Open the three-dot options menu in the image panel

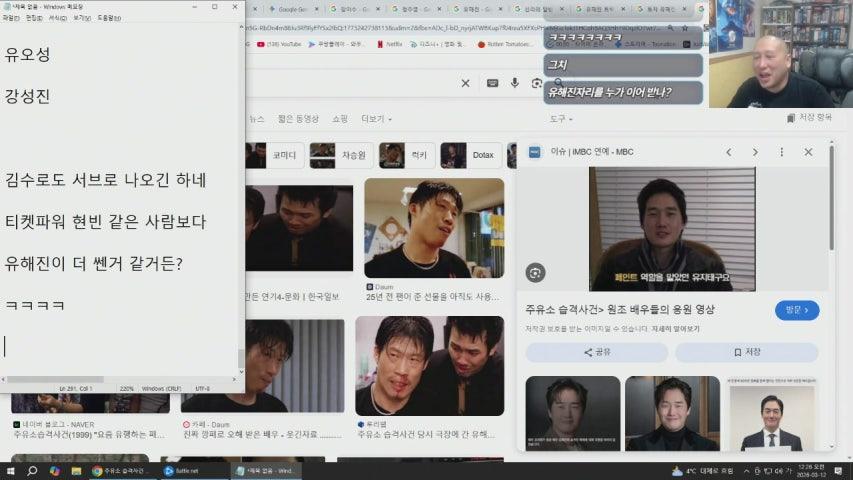pos(782,152)
